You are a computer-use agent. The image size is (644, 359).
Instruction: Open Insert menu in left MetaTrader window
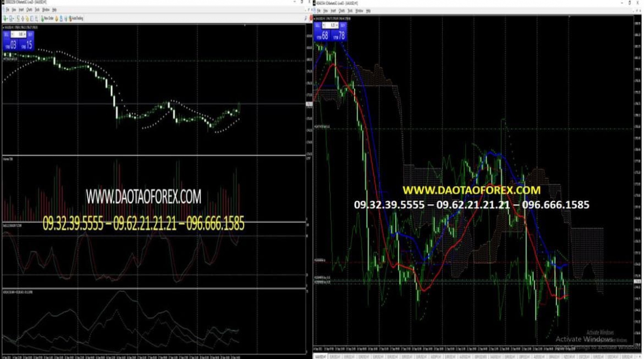click(21, 10)
